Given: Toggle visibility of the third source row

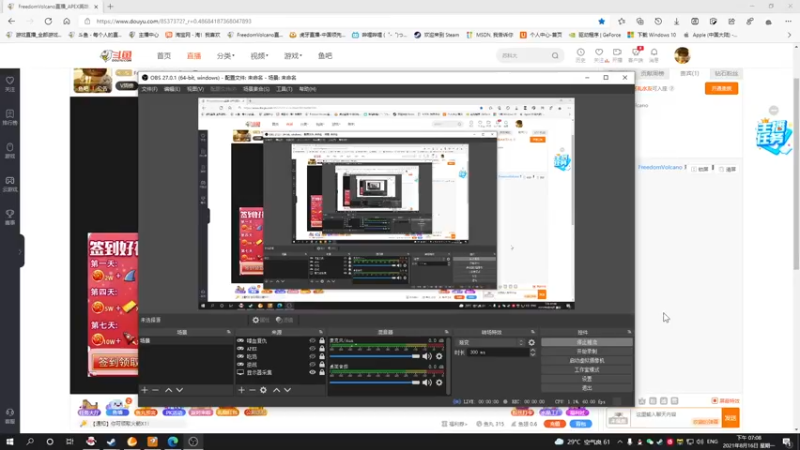Looking at the screenshot, I should click(312, 357).
